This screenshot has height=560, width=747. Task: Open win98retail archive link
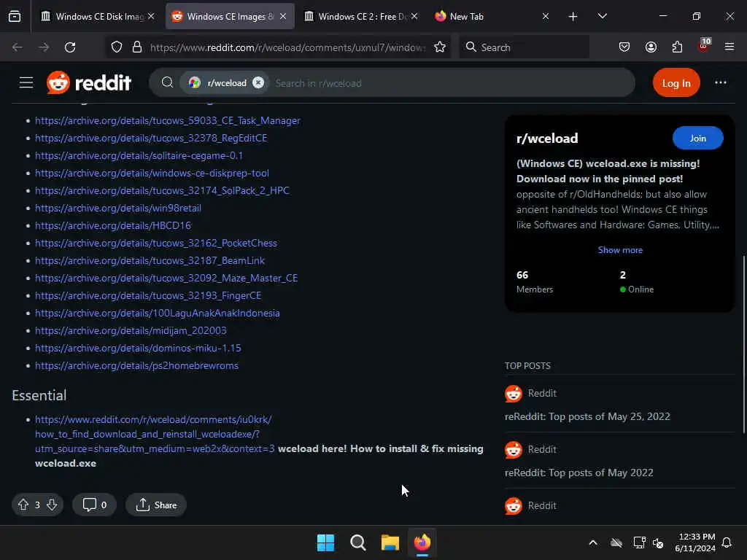pos(117,208)
